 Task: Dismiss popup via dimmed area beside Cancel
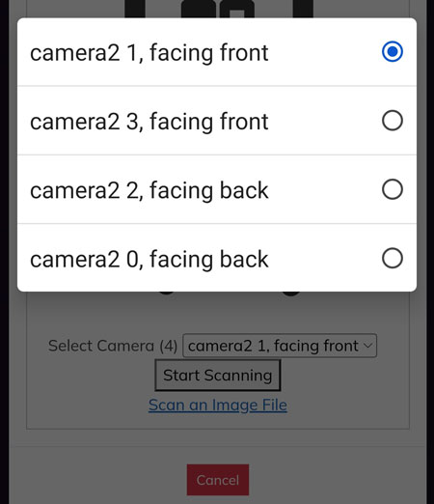pos(321,480)
